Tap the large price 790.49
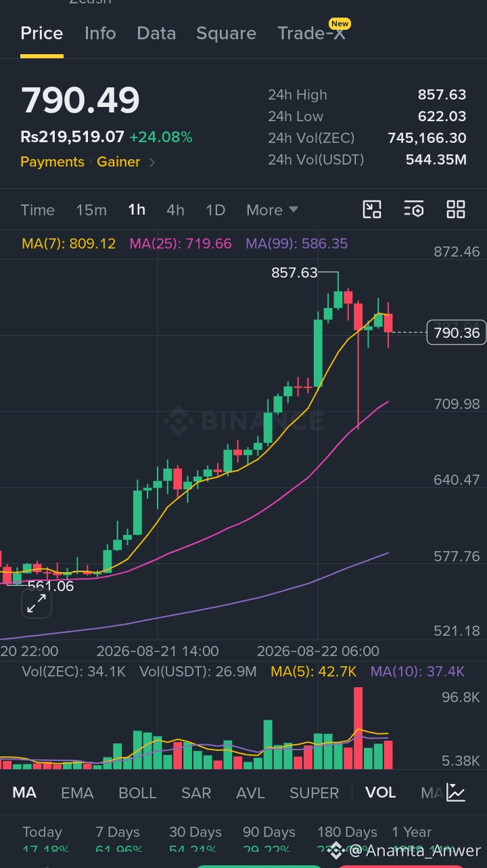487x868 pixels. coord(80,100)
